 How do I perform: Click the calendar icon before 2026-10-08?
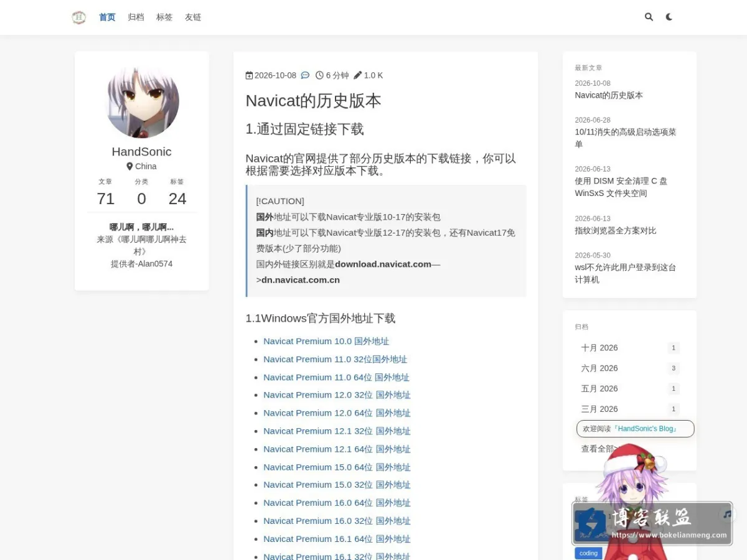click(250, 75)
